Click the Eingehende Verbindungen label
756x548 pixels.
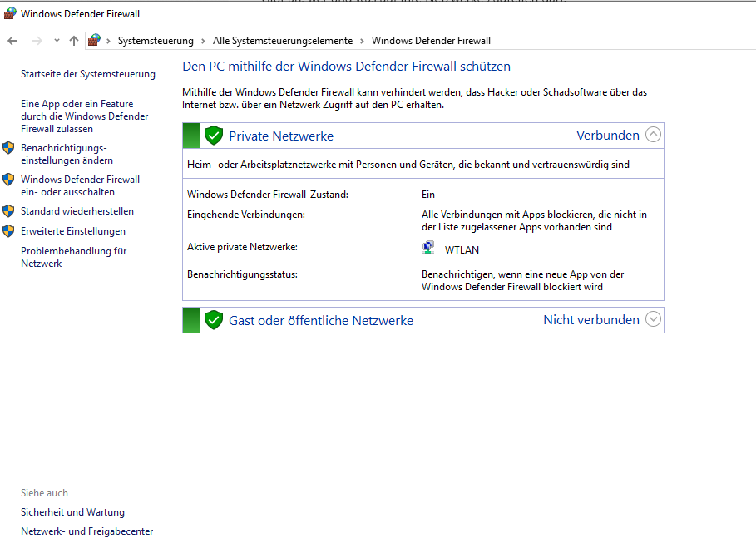point(246,215)
